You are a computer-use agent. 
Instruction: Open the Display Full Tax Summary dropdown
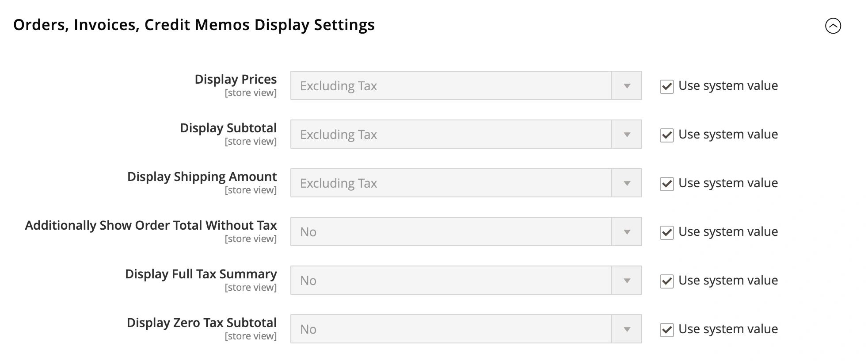466,280
